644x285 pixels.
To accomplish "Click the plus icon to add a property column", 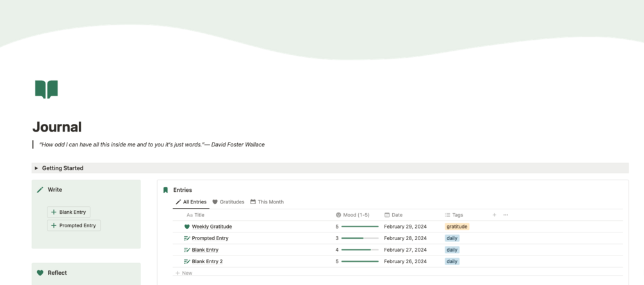I will (x=494, y=214).
